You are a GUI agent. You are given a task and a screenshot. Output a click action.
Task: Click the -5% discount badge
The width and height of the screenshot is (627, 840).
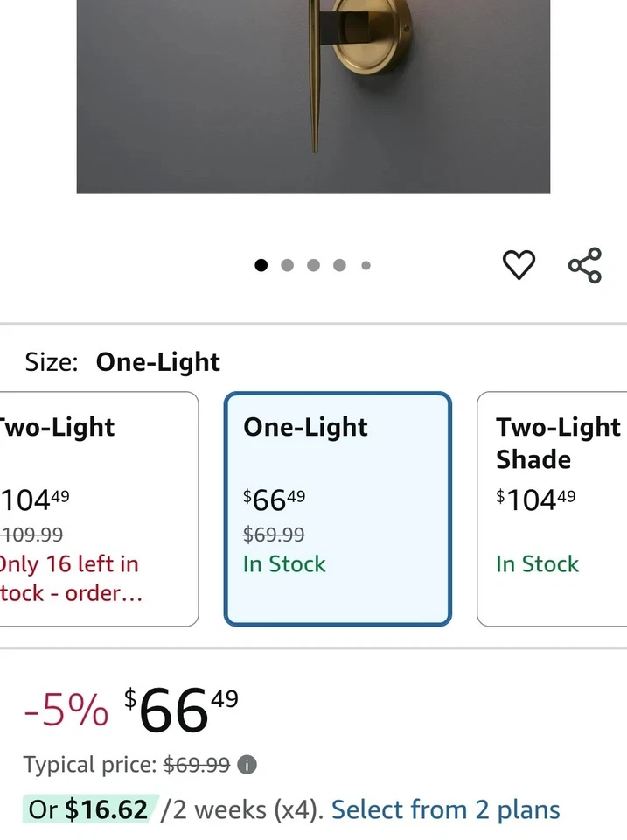[70, 710]
